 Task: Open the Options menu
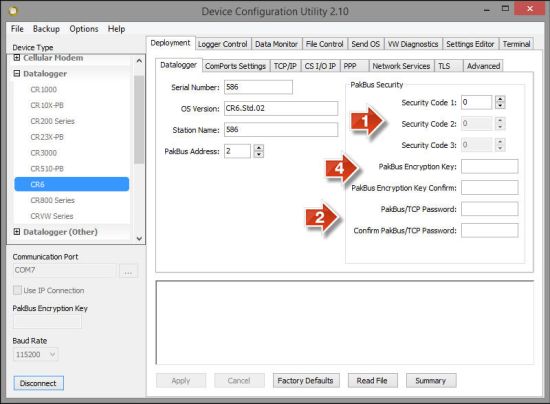click(x=84, y=29)
